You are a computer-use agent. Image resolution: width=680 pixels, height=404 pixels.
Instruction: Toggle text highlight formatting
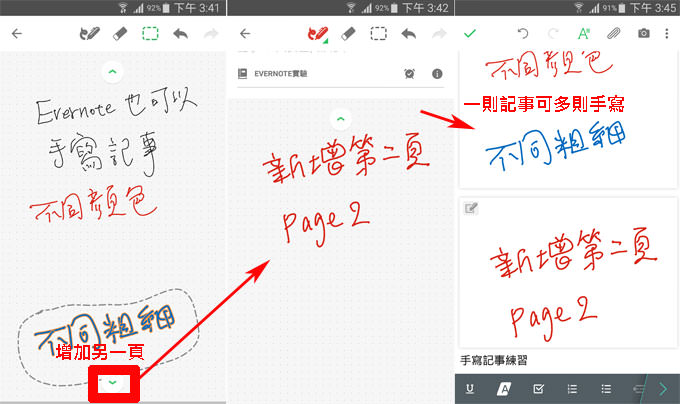click(x=504, y=389)
